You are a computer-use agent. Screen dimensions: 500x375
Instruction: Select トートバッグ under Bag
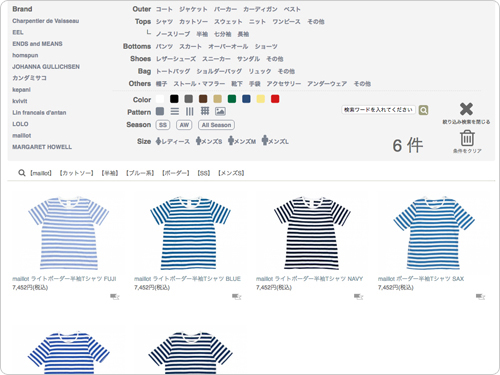pos(173,71)
